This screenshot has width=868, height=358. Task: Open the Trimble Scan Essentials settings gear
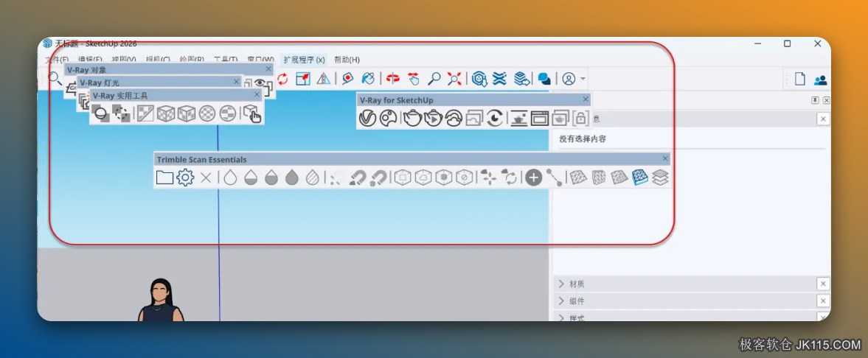click(185, 178)
